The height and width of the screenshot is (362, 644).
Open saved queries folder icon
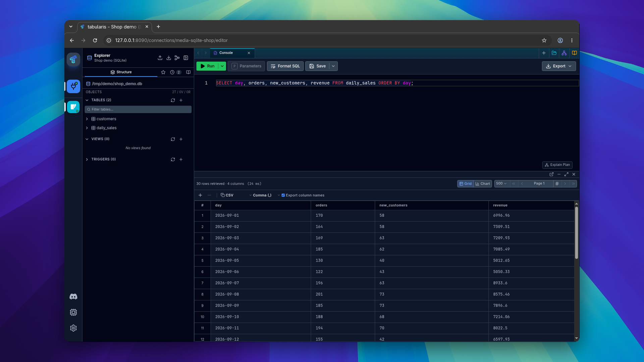[554, 53]
